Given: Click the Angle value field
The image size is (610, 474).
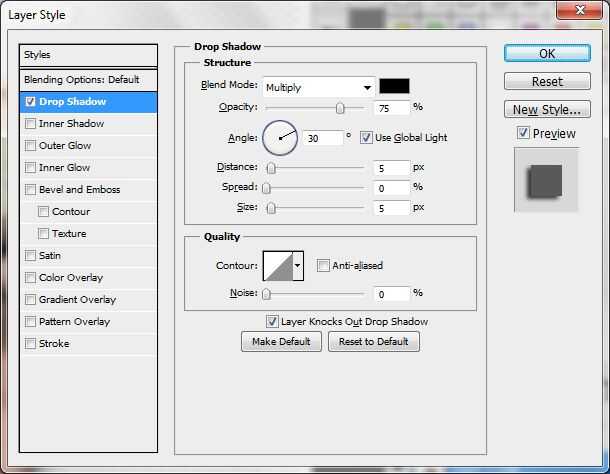Looking at the screenshot, I should [323, 138].
